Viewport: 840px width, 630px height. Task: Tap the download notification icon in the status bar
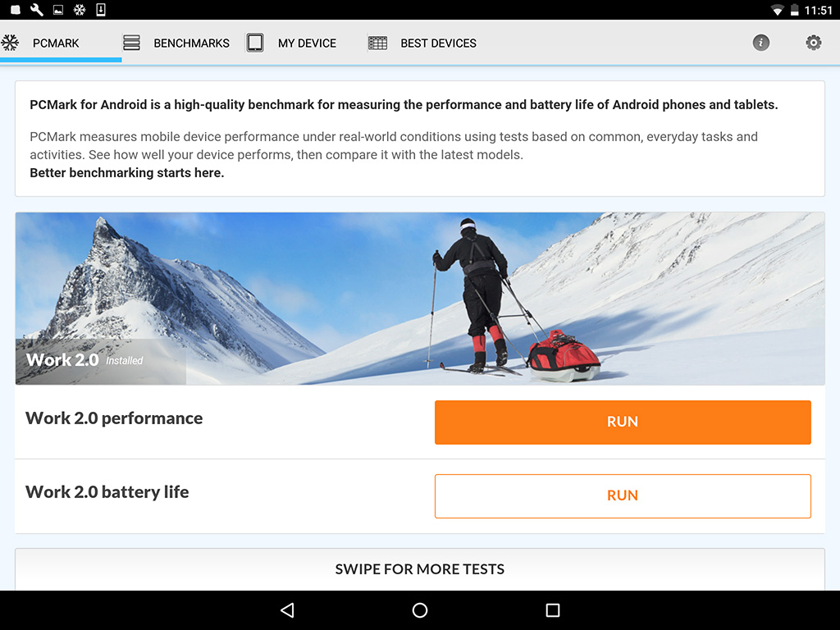101,10
